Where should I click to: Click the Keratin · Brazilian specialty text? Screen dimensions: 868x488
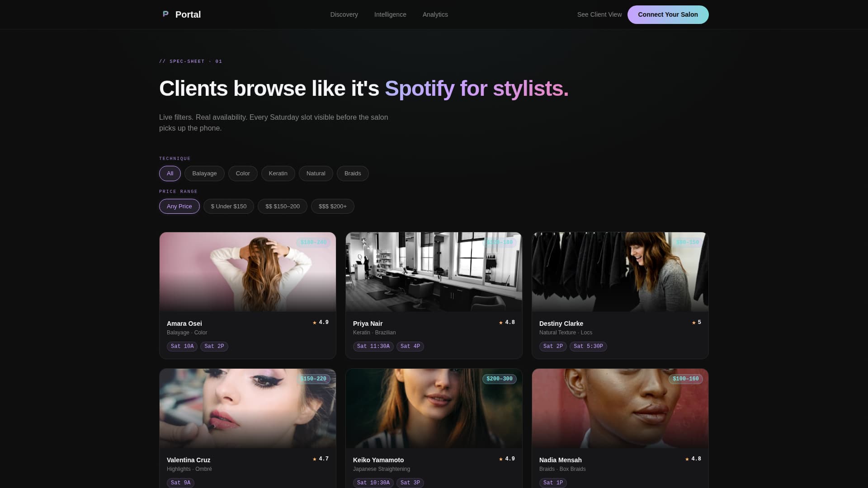click(374, 333)
